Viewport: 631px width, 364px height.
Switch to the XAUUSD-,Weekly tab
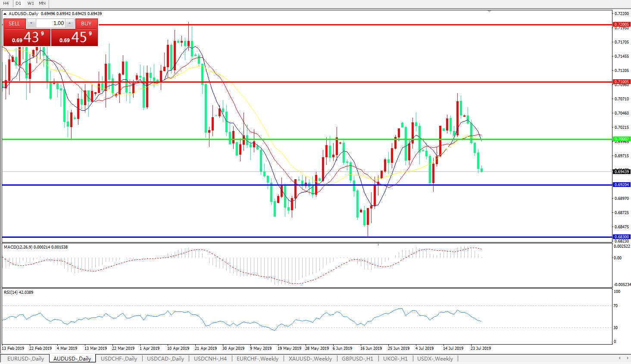(x=310, y=358)
